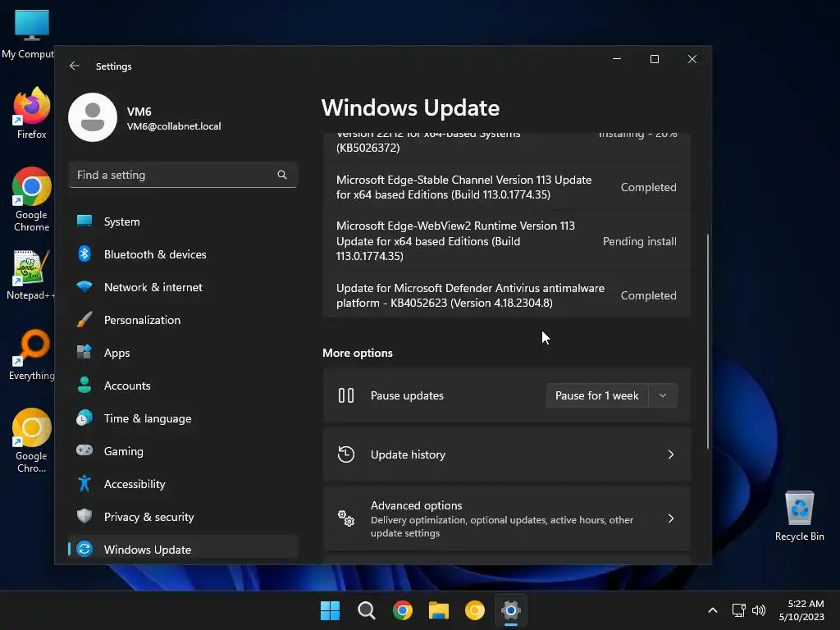Screen dimensions: 840x630
Task: Click the Windows Update page scrollbar
Action: 708,341
